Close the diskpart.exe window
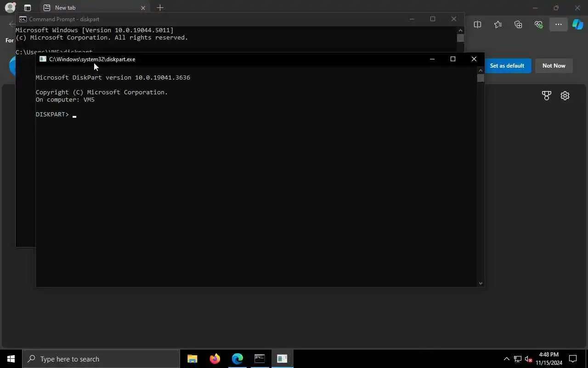 coord(474,59)
